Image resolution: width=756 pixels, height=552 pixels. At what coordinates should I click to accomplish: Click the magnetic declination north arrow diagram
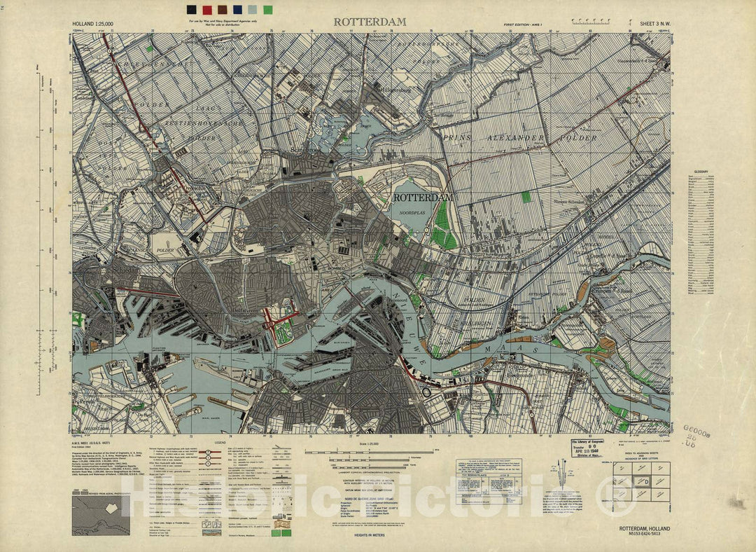[561, 473]
